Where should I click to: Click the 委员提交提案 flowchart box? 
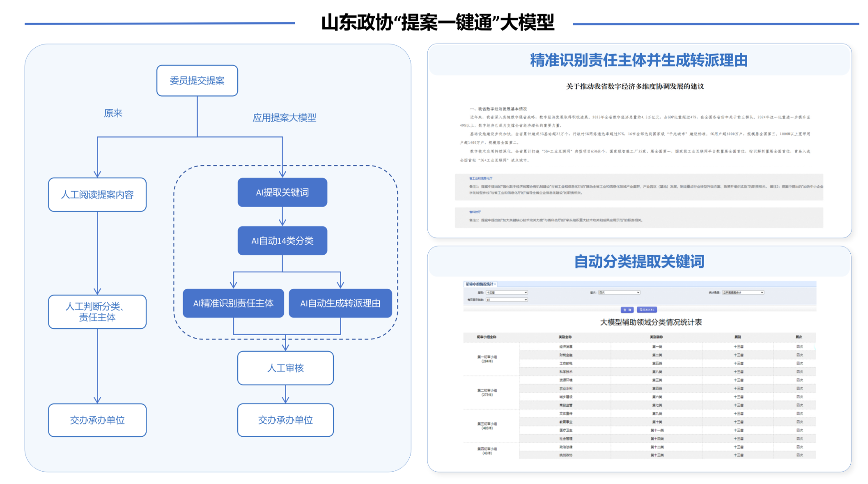tap(197, 81)
